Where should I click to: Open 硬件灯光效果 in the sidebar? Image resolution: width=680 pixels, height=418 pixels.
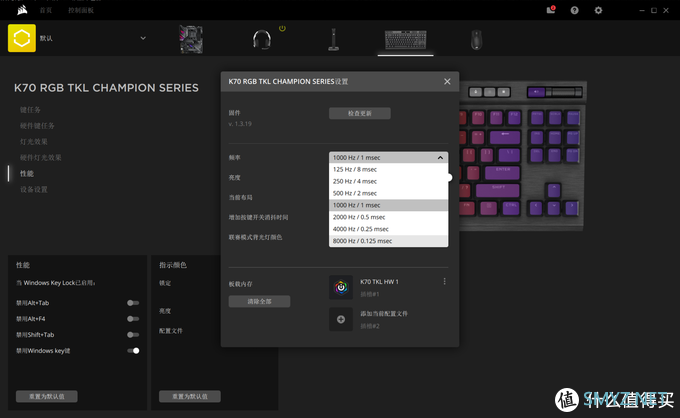coord(41,157)
